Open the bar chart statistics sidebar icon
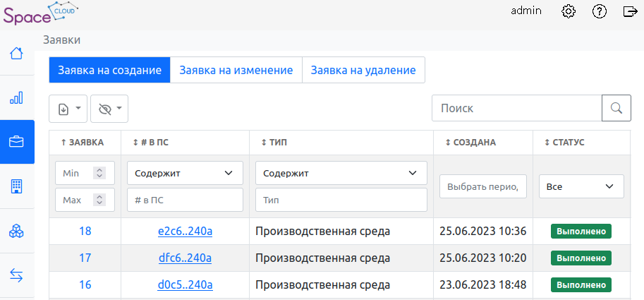The image size is (644, 300). pos(16,97)
